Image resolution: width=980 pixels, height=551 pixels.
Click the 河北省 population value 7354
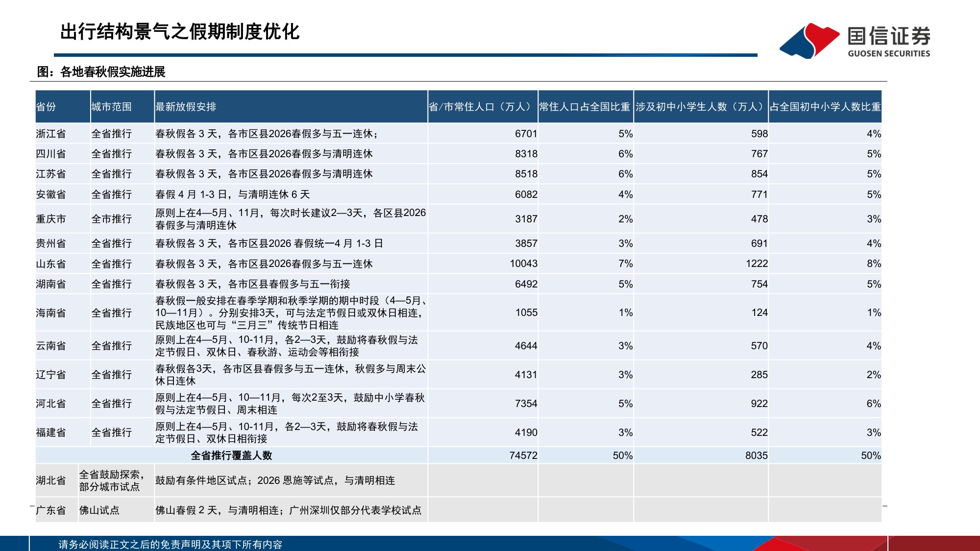526,404
